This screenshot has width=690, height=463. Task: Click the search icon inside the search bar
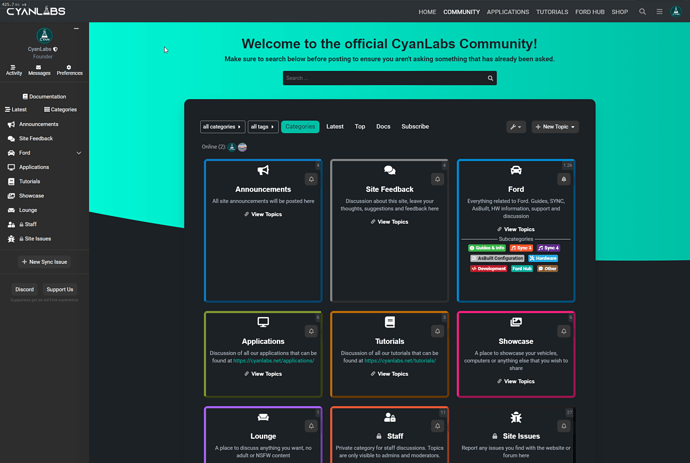click(490, 78)
